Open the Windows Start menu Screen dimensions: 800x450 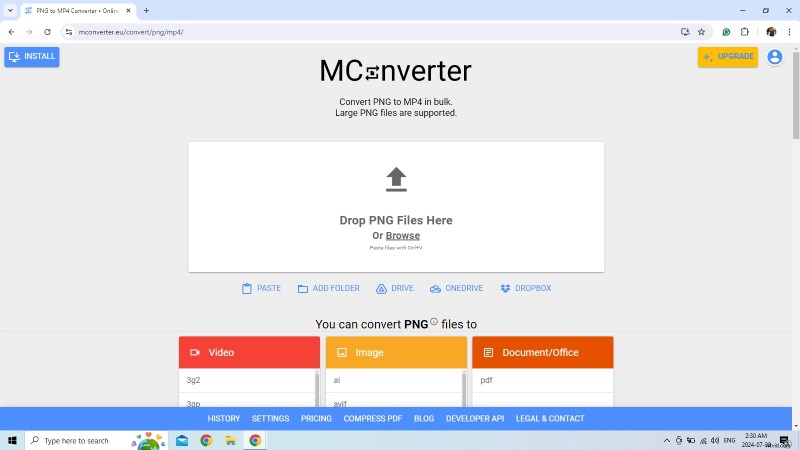click(12, 440)
